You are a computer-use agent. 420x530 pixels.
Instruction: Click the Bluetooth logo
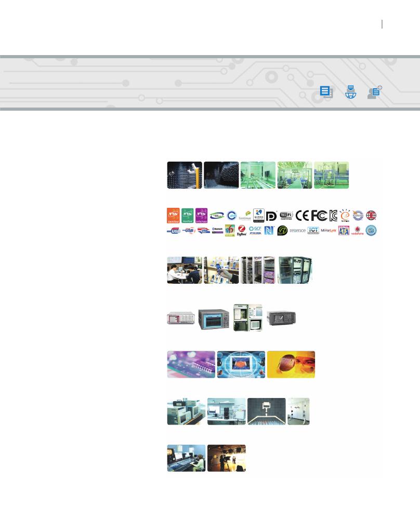tap(217, 231)
